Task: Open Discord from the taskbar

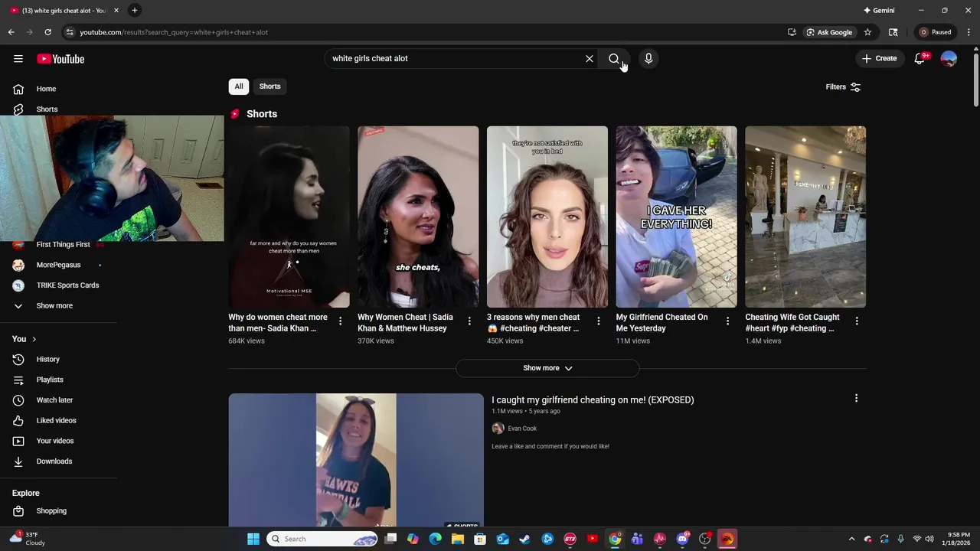Action: coord(682,539)
